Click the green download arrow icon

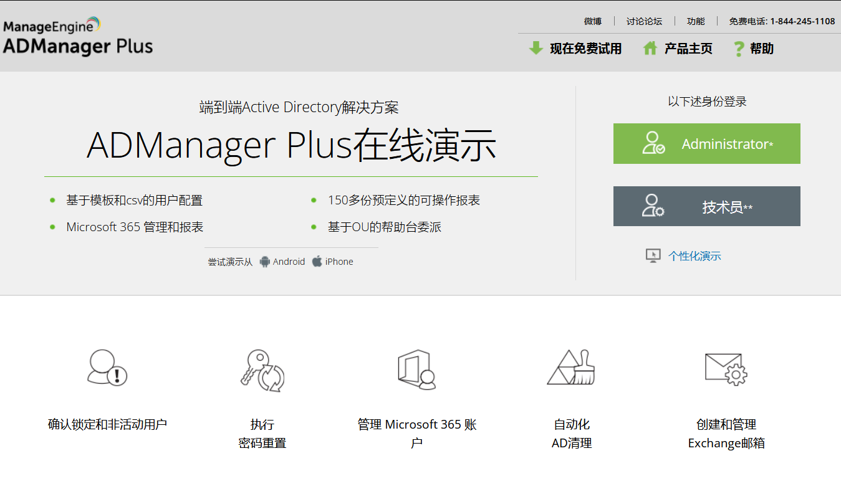tap(536, 48)
